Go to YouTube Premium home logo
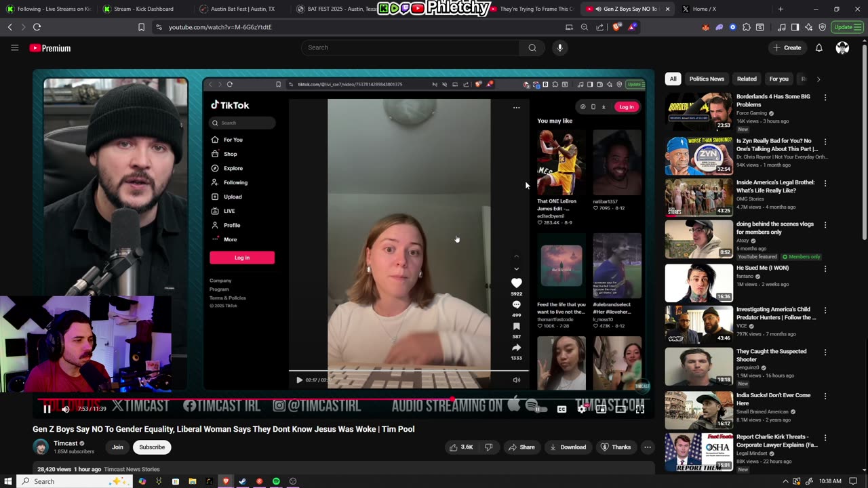Screen dimensions: 868x488 click(x=50, y=48)
